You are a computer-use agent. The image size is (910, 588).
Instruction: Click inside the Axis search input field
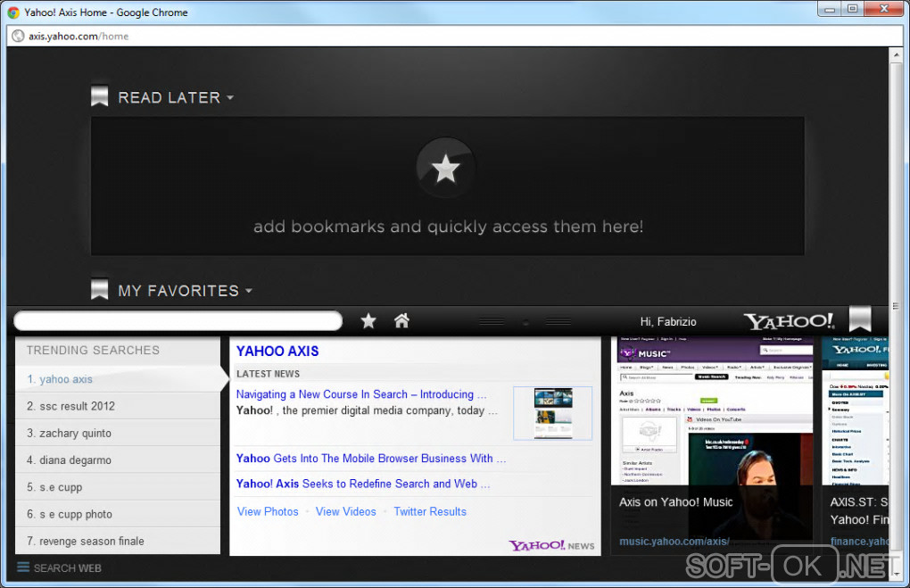pos(178,320)
